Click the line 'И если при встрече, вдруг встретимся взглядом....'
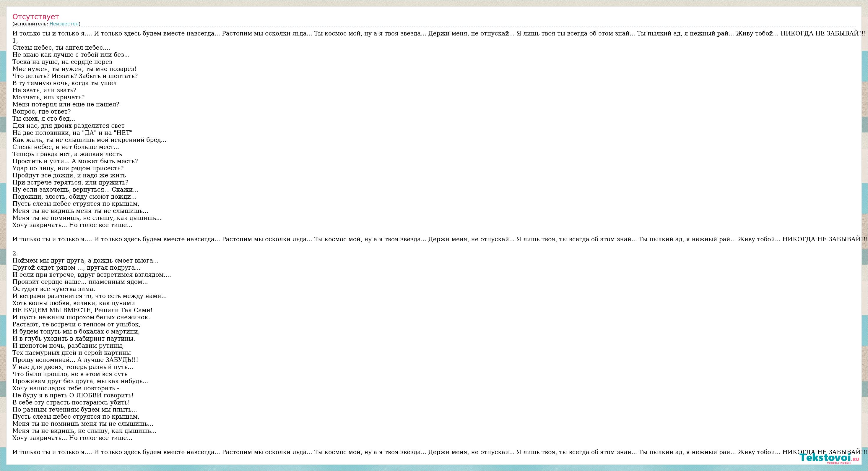 click(x=92, y=274)
